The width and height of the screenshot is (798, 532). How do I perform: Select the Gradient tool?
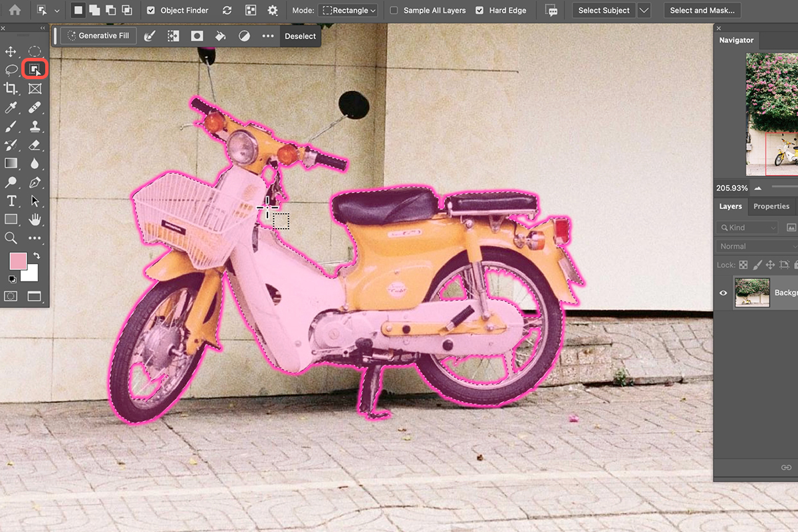point(11,163)
